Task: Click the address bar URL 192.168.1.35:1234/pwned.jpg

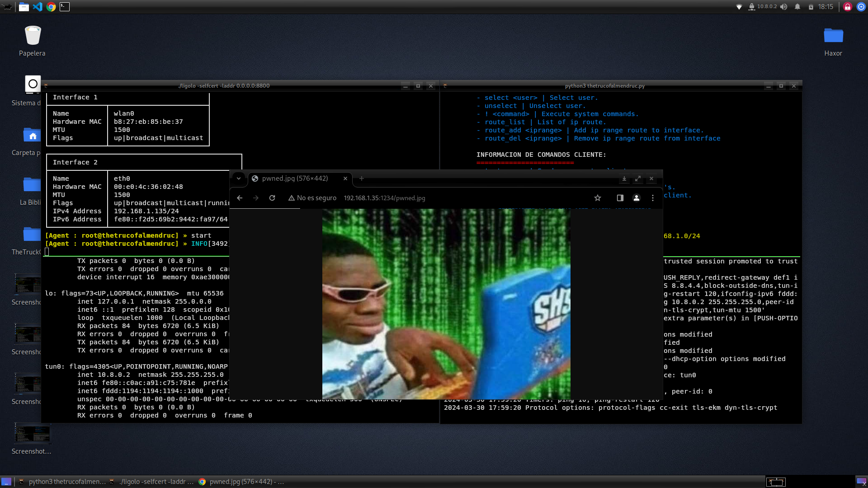Action: (x=384, y=198)
